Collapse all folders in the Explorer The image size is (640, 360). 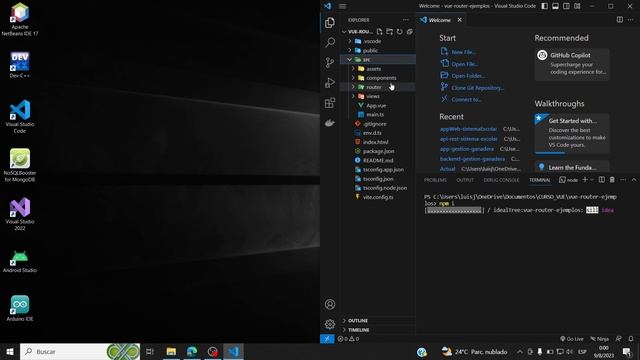pyautogui.click(x=409, y=31)
